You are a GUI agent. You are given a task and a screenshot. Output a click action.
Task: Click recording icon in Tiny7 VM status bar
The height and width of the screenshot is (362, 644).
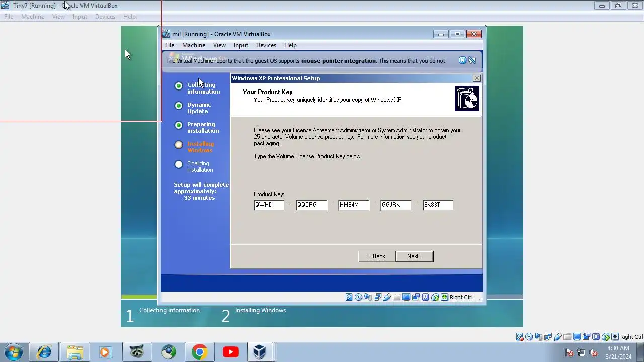pos(587,337)
